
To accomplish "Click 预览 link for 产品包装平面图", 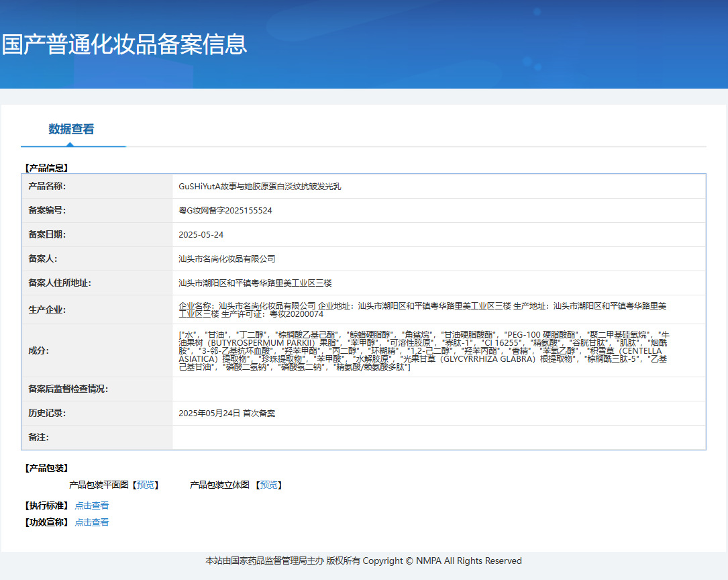I will click(x=146, y=485).
